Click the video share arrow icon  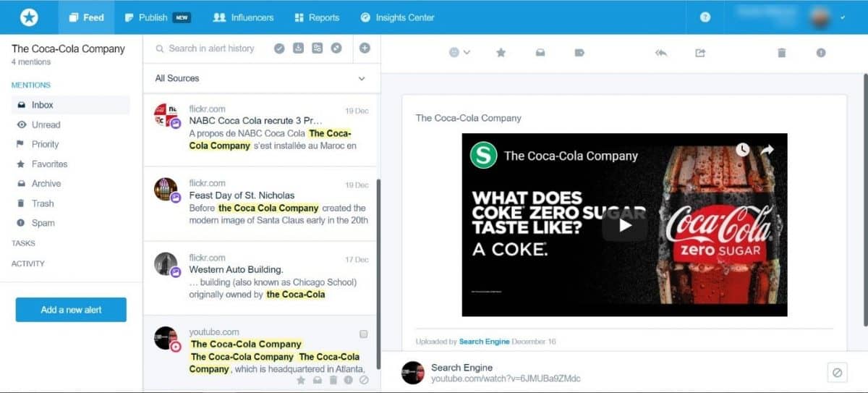(767, 150)
